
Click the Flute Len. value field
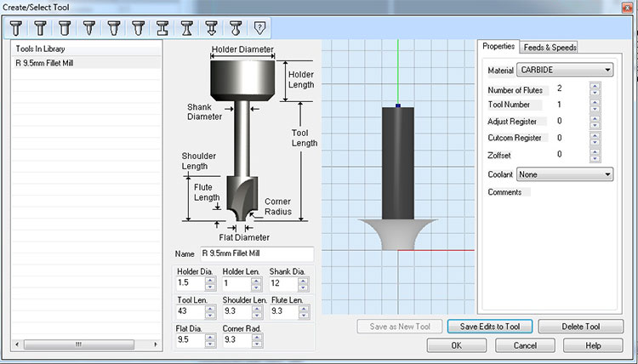click(x=284, y=311)
